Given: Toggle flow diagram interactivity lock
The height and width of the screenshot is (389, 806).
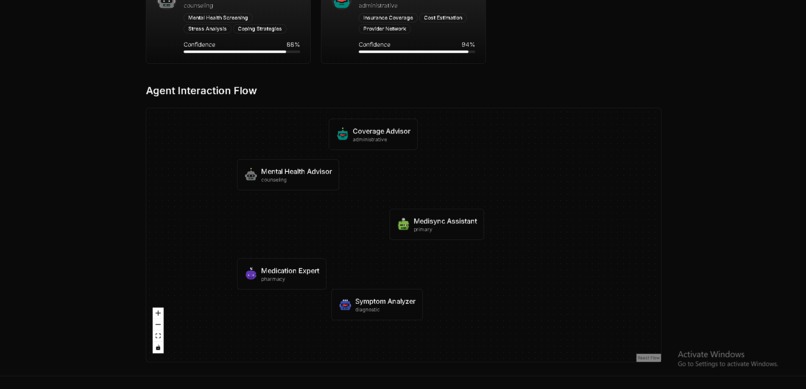Looking at the screenshot, I should 158,348.
